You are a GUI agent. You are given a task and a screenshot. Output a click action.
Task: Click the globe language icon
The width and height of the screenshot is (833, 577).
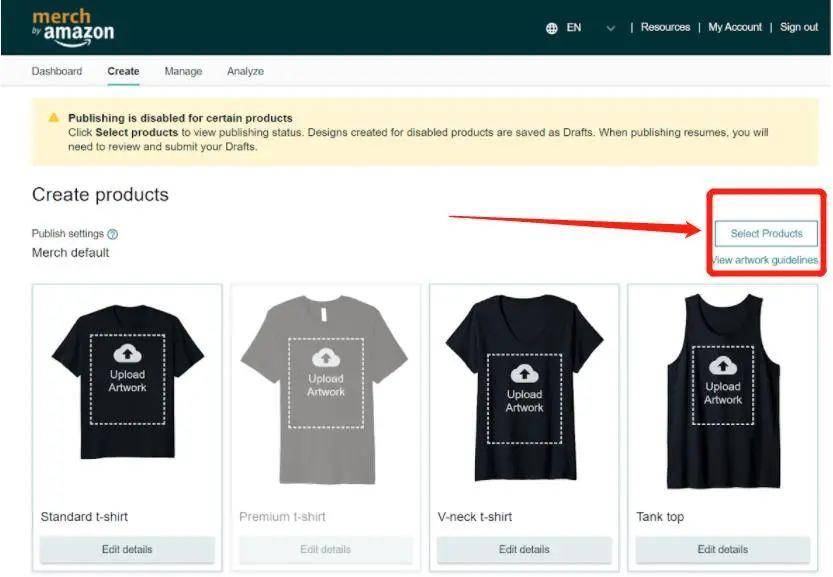click(x=552, y=28)
